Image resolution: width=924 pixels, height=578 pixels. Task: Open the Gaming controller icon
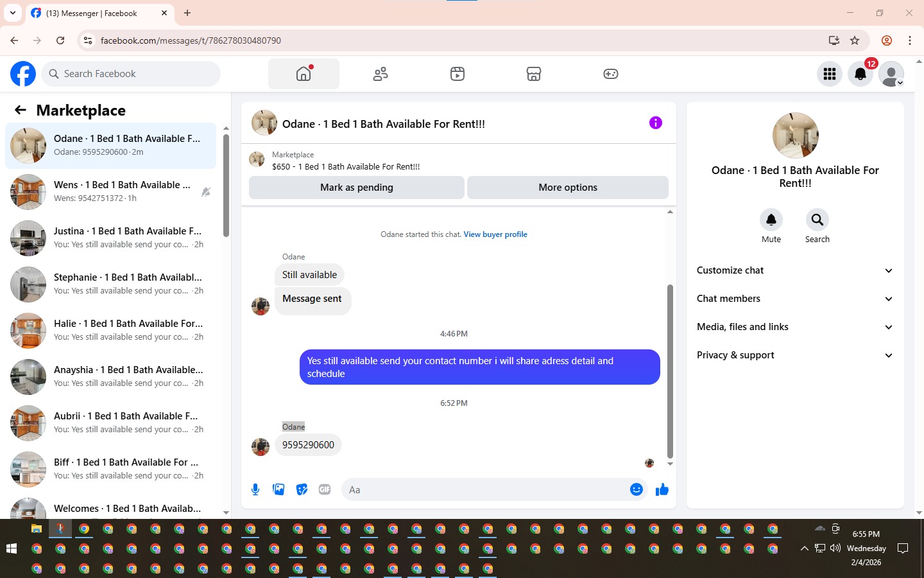click(x=611, y=74)
